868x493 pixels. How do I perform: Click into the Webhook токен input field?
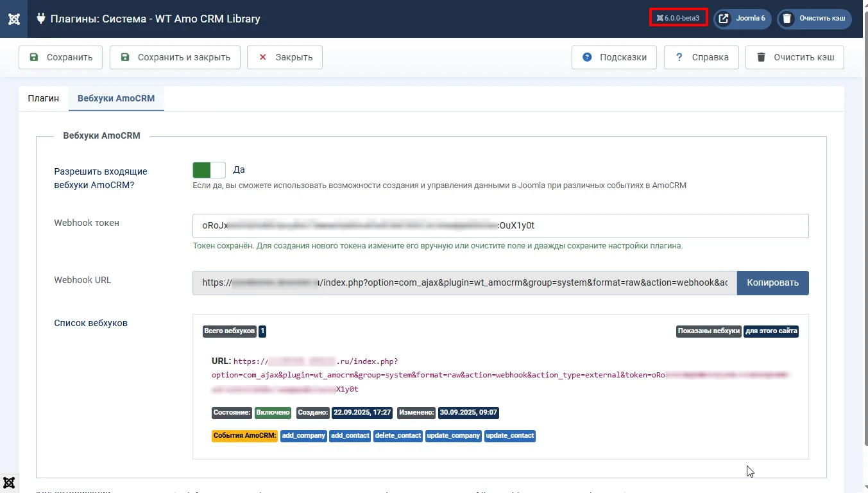coord(500,226)
